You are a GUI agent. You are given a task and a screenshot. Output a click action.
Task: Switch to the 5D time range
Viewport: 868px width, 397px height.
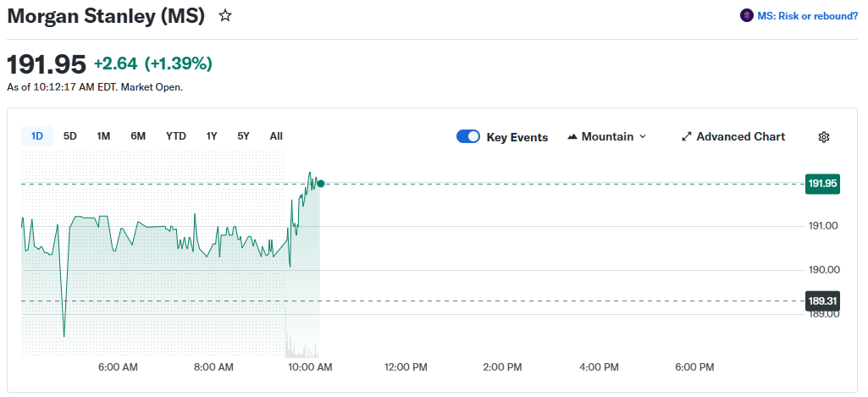[70, 136]
